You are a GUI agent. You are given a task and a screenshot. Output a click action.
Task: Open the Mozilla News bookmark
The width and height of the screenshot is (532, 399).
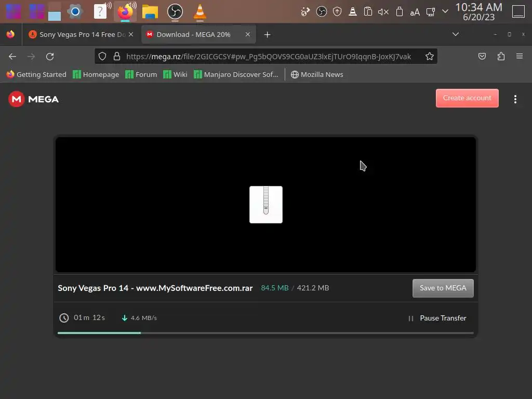click(317, 74)
